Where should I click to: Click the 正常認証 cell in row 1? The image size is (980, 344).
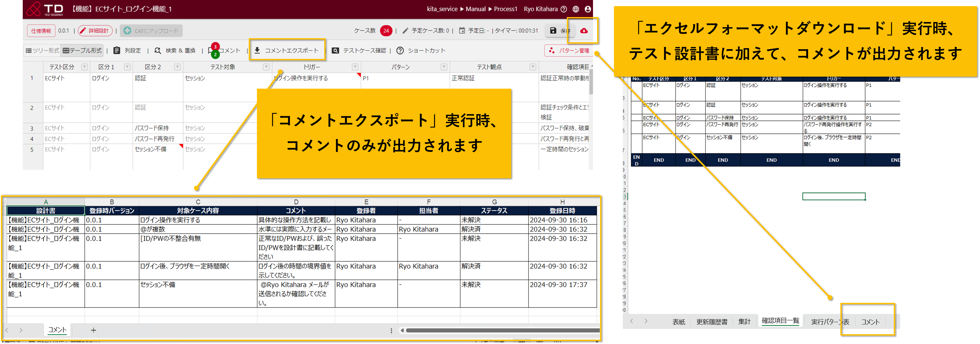click(x=494, y=87)
